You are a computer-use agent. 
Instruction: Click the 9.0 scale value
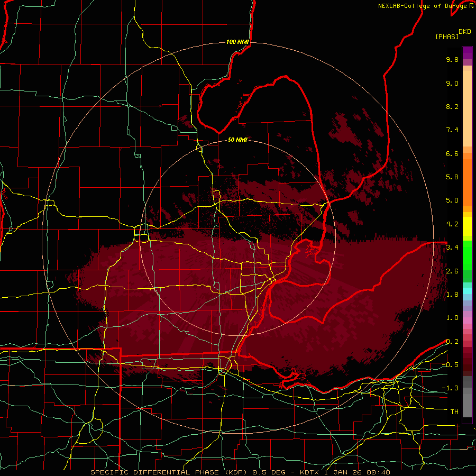452,83
